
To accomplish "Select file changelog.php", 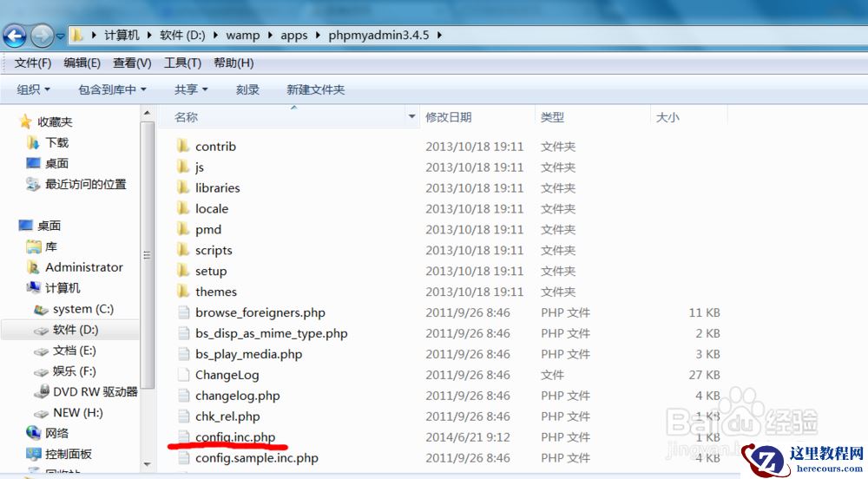I will tap(238, 396).
